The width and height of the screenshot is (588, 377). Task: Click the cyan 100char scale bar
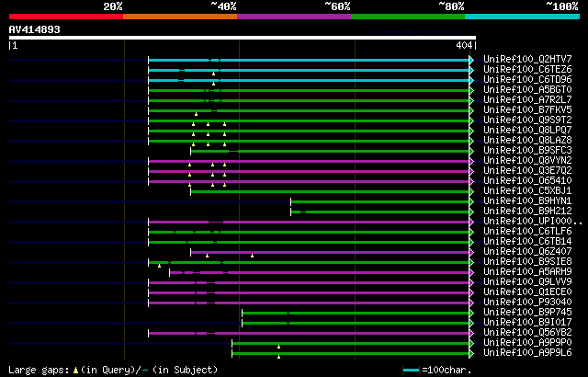tap(411, 371)
